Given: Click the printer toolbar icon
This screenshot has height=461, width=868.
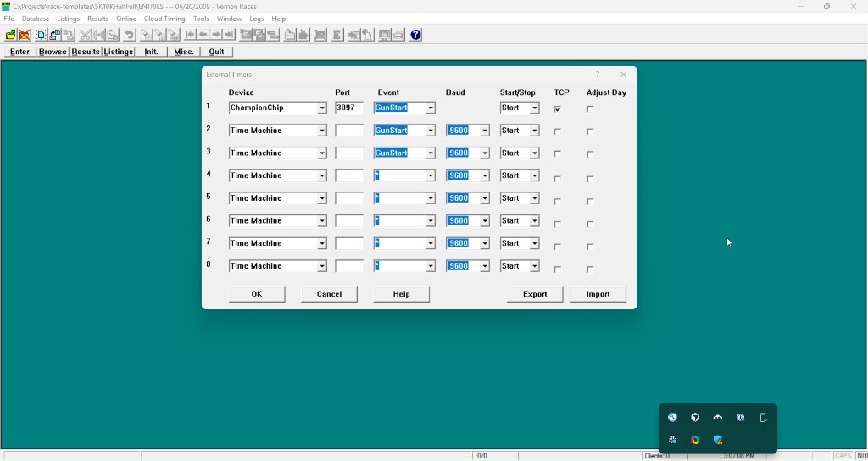Looking at the screenshot, I should point(398,35).
